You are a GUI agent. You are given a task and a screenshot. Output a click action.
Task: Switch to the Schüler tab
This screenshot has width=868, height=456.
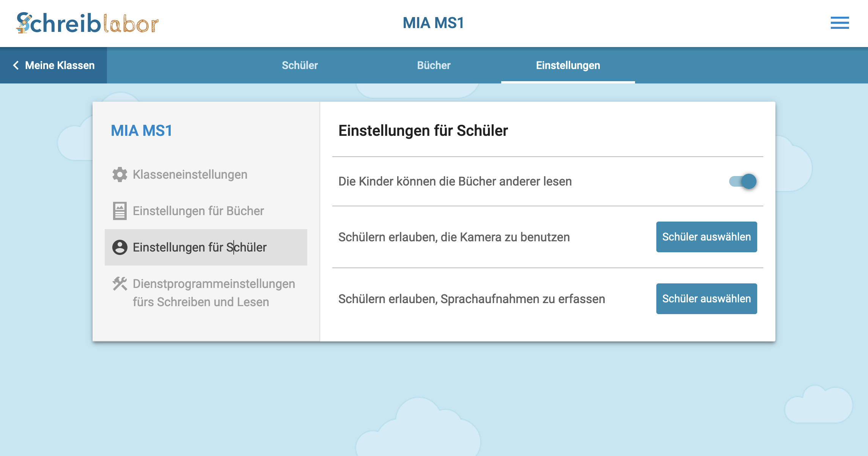(x=300, y=65)
